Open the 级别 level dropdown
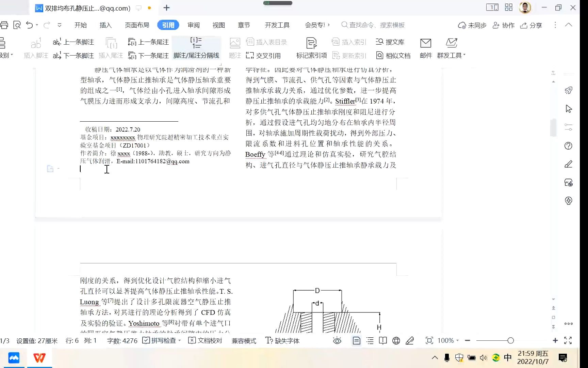 click(6, 55)
